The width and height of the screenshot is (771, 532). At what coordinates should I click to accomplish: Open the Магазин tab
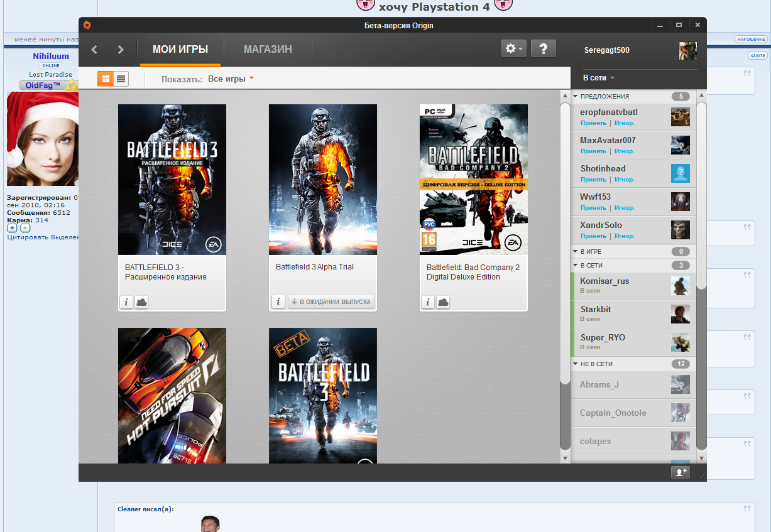pyautogui.click(x=268, y=49)
